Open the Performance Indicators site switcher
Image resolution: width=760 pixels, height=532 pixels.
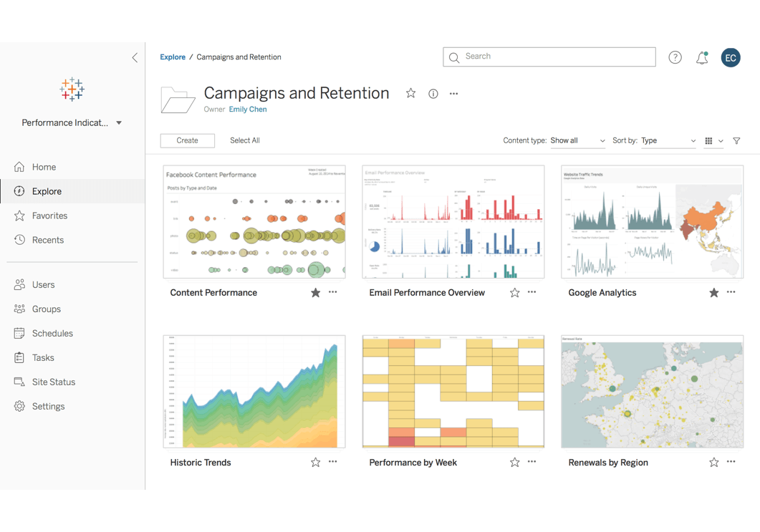point(72,123)
